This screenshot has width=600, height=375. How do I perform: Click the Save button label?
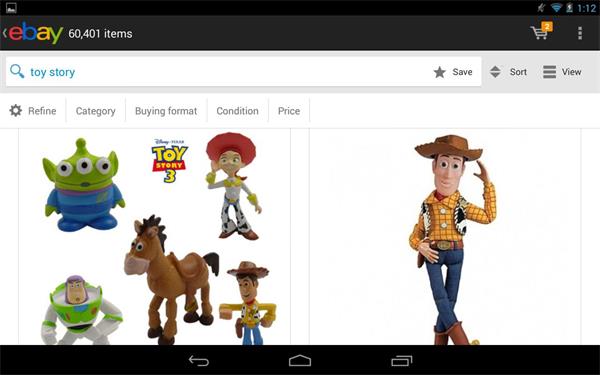coord(462,72)
